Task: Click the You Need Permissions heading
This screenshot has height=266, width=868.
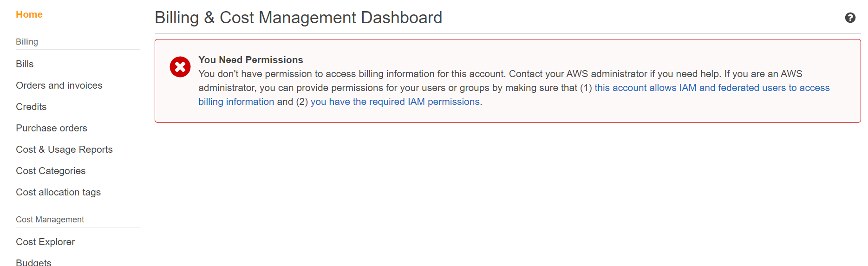Action: pos(250,60)
